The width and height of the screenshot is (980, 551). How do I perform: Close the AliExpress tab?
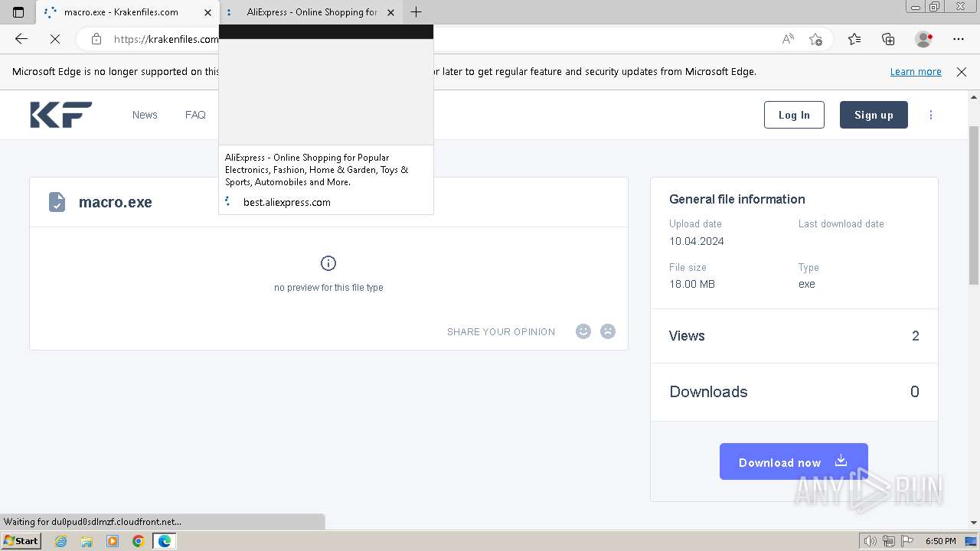tap(391, 12)
